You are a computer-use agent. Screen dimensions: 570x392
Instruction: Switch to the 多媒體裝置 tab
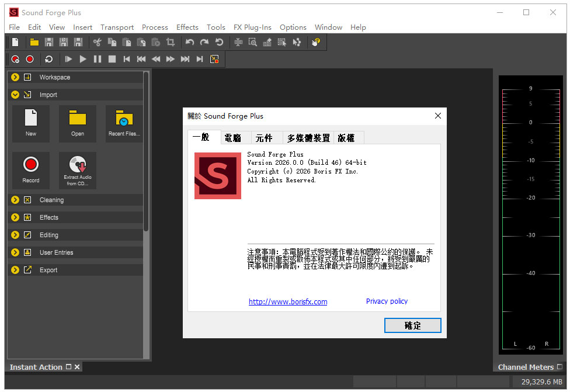308,138
